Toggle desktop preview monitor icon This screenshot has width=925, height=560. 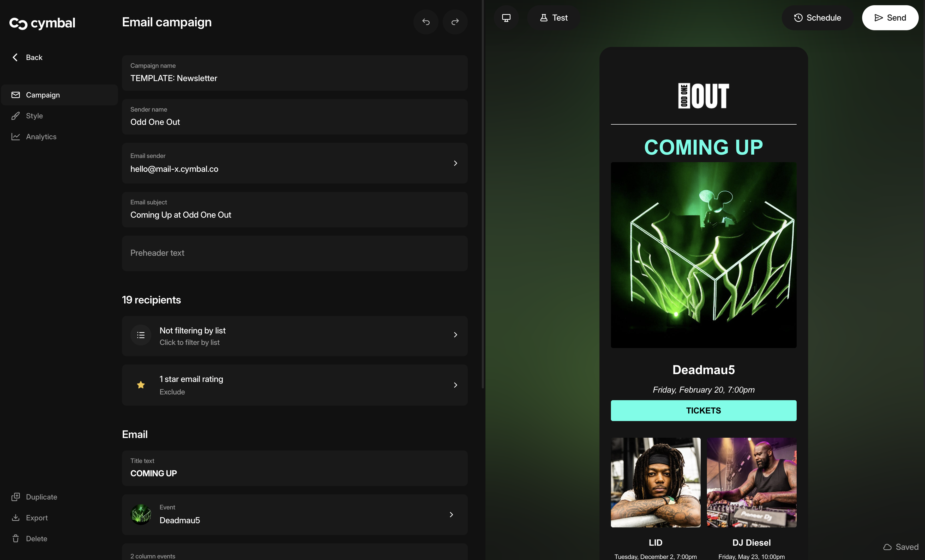pos(506,18)
